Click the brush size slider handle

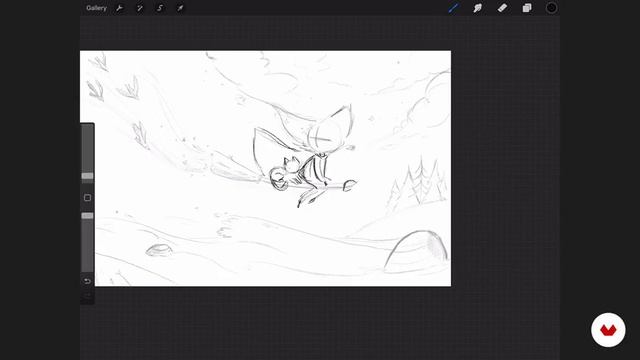87,176
